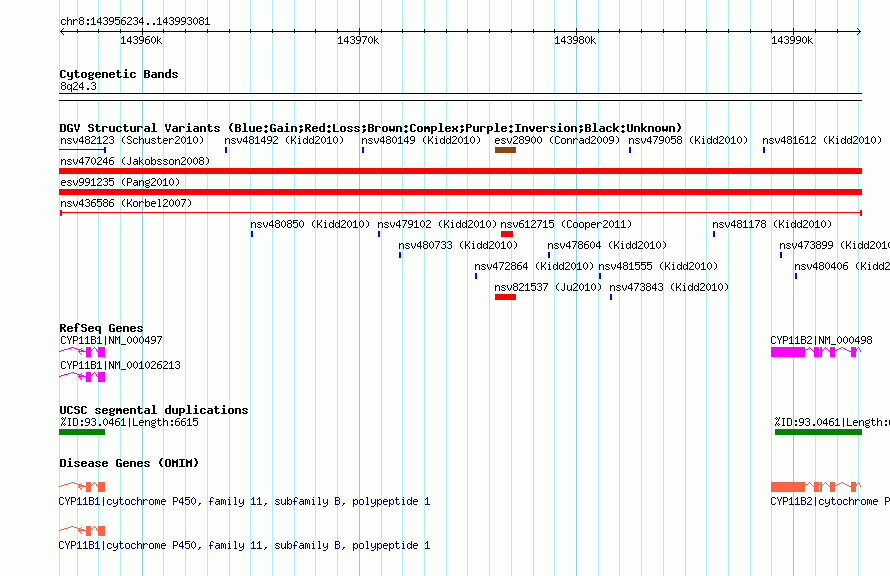Open nsv612715 (Cooper2011) variant label
The image size is (890, 576).
[566, 224]
